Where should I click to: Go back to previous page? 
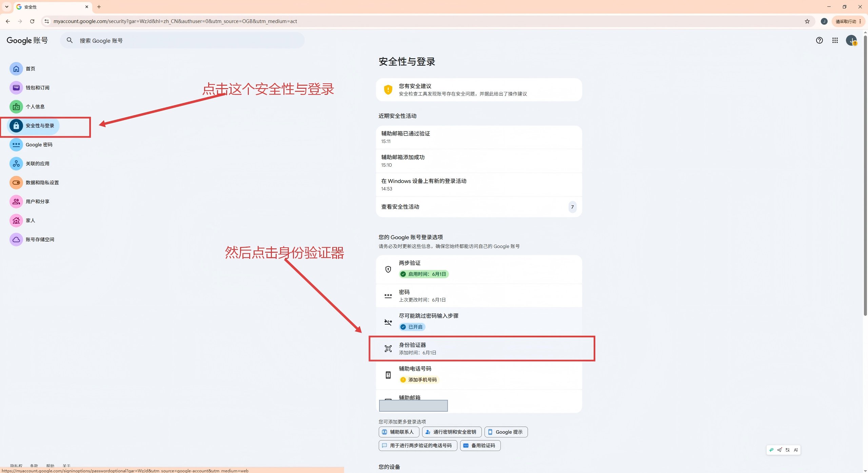8,21
